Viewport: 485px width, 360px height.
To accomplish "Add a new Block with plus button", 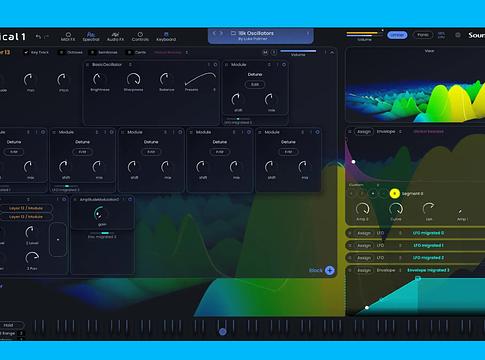I will click(330, 270).
